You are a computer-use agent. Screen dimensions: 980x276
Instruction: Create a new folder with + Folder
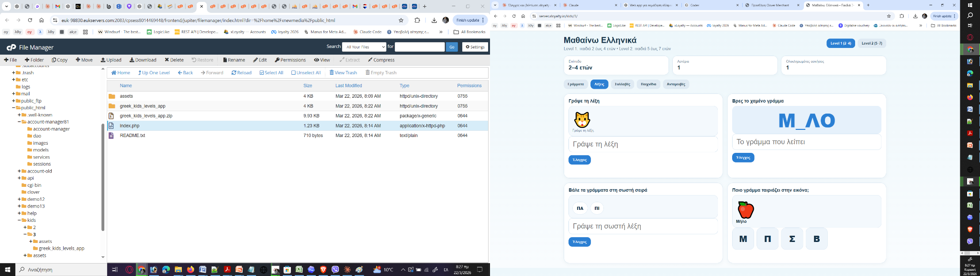tap(34, 60)
